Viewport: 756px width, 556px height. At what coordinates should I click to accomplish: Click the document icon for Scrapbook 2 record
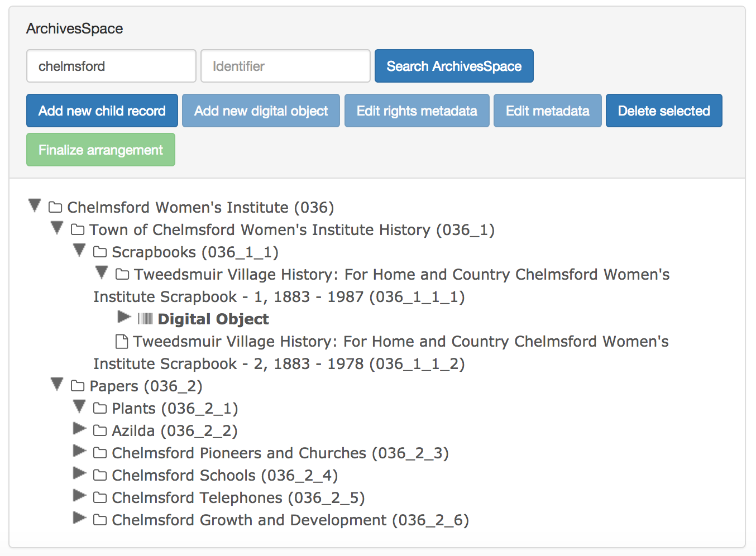[121, 341]
